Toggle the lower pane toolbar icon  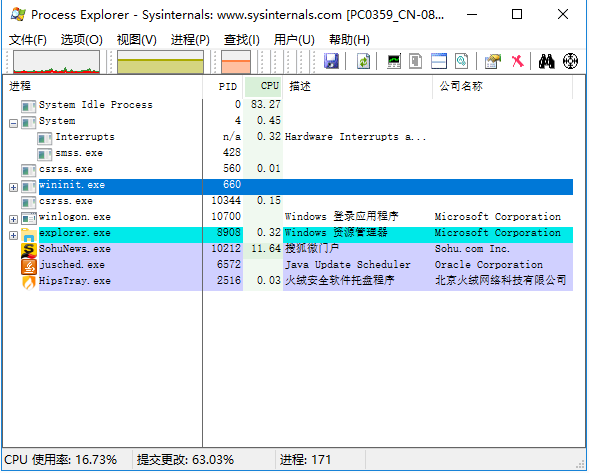(438, 61)
